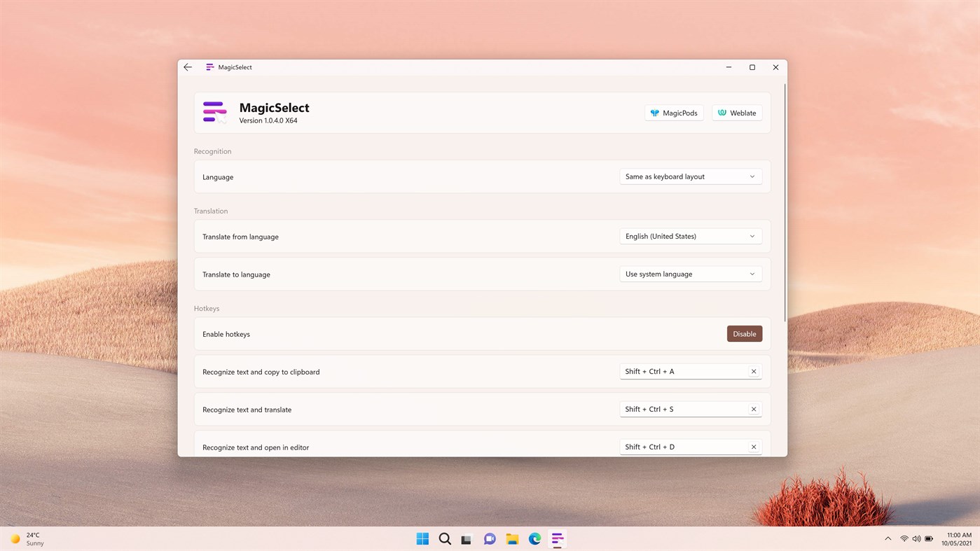The height and width of the screenshot is (551, 980).
Task: Open Windows Search from the taskbar
Action: tap(445, 538)
